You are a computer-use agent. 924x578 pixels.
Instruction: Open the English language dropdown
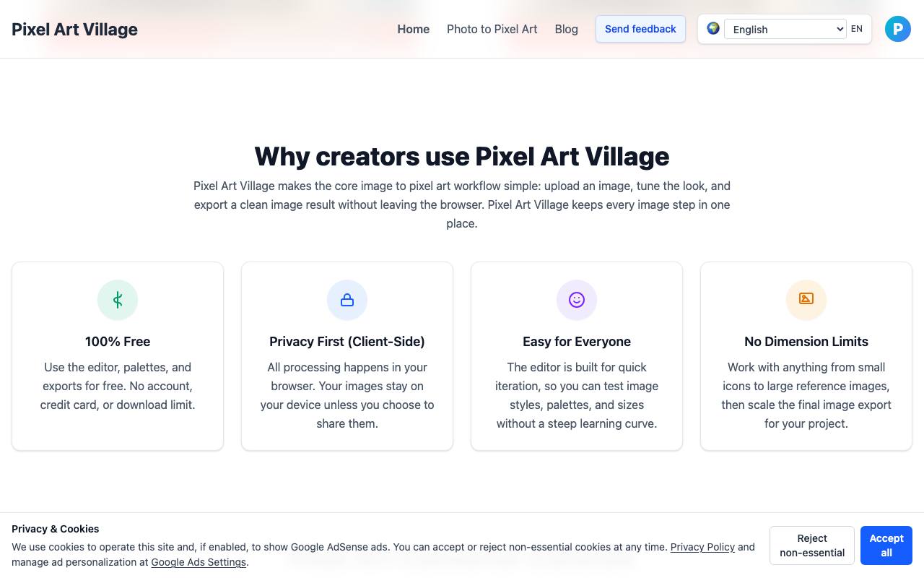click(785, 29)
